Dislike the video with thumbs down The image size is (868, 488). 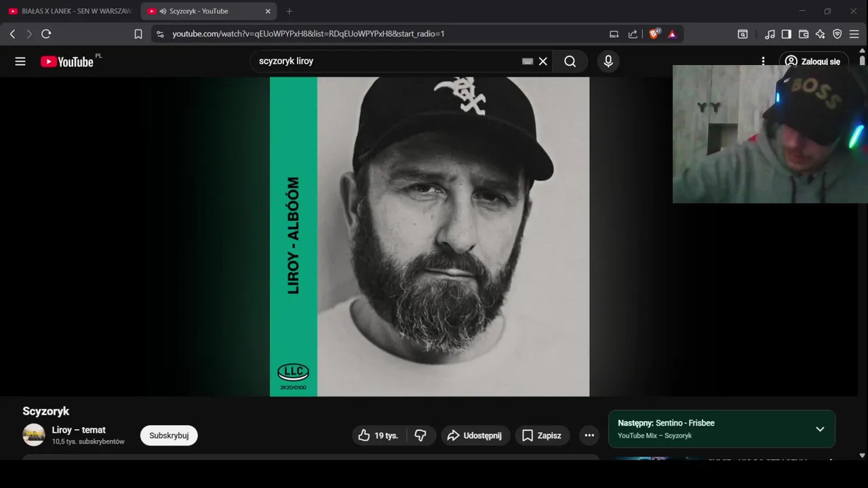(x=420, y=435)
